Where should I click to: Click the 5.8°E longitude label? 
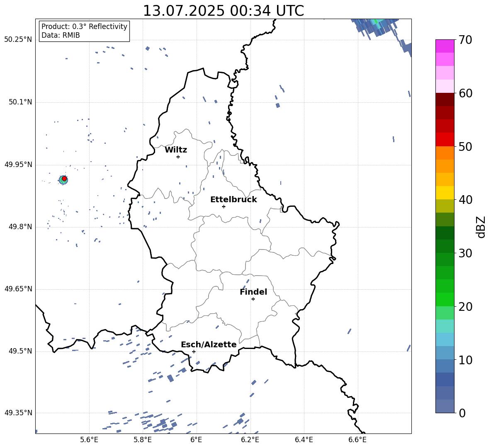click(x=143, y=440)
